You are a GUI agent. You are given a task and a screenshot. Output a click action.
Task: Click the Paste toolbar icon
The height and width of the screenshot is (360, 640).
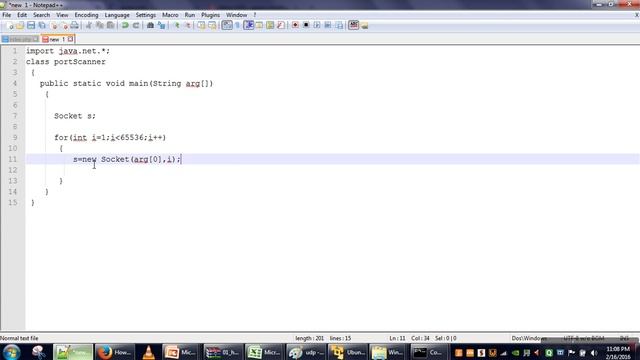coord(110,25)
